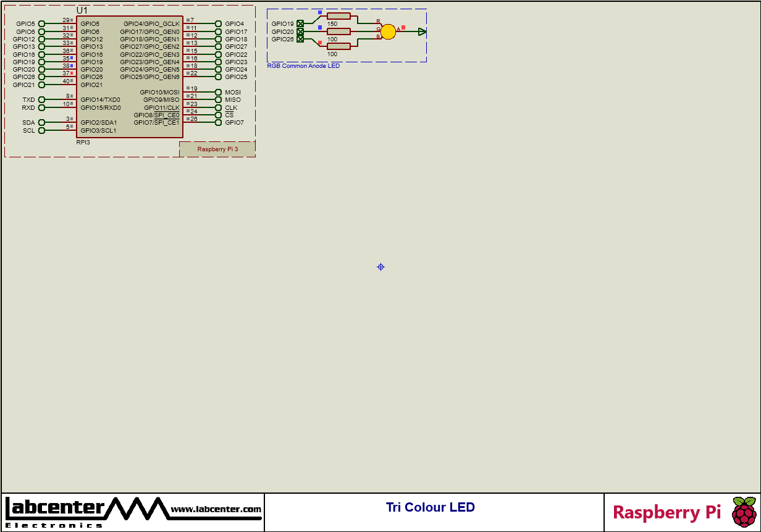Open the www.labcenter.com link
This screenshot has width=761, height=532.
[x=216, y=509]
